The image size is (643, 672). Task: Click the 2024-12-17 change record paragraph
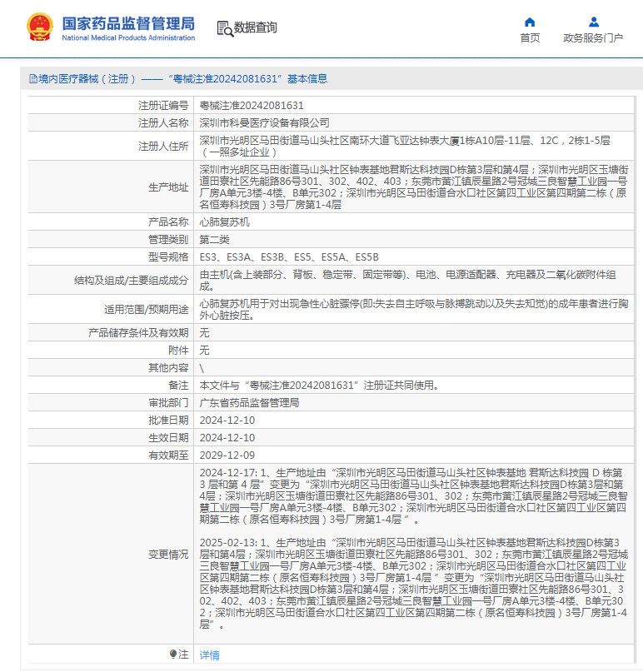[413, 496]
